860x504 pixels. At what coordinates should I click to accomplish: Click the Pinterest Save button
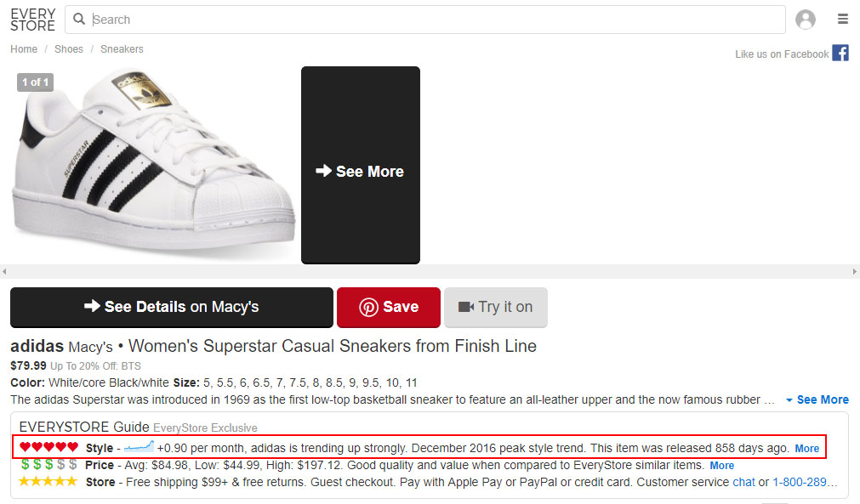388,308
